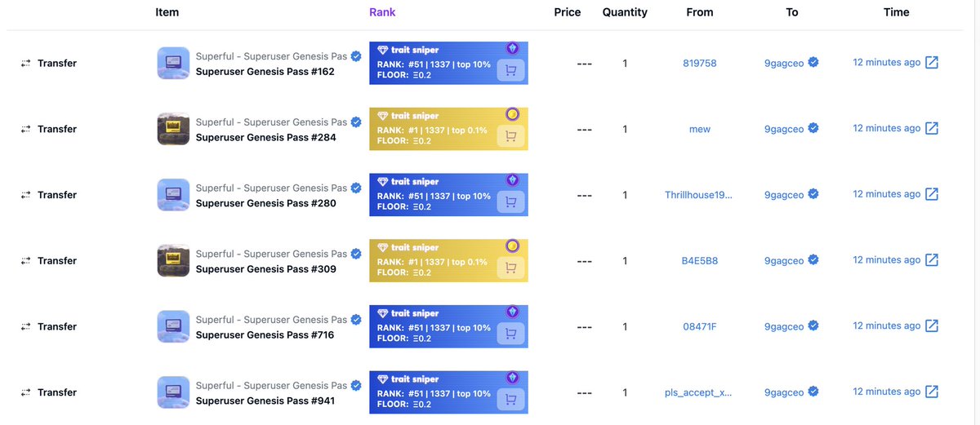This screenshot has width=980, height=425.
Task: Click the Time column header
Action: [896, 12]
